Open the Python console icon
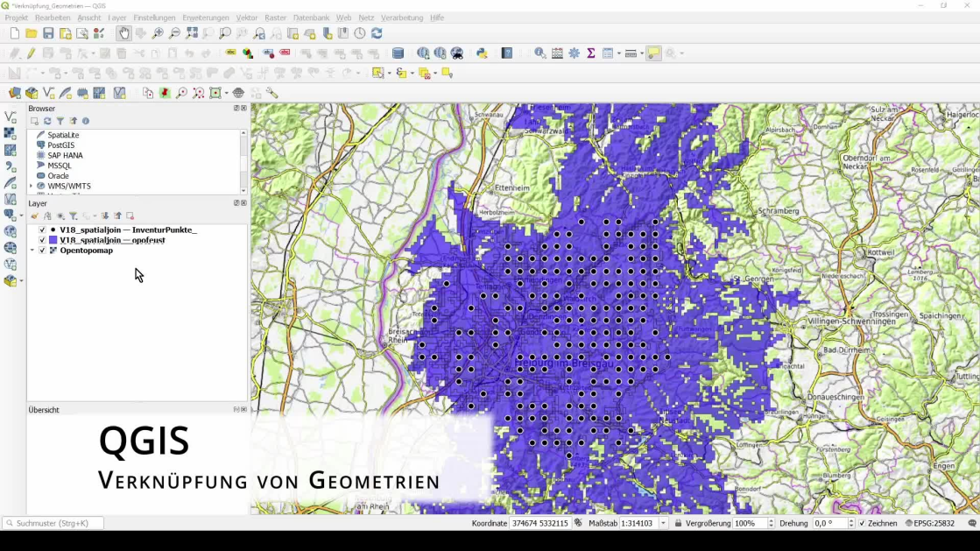Screen dimensions: 980x551 pyautogui.click(x=482, y=53)
